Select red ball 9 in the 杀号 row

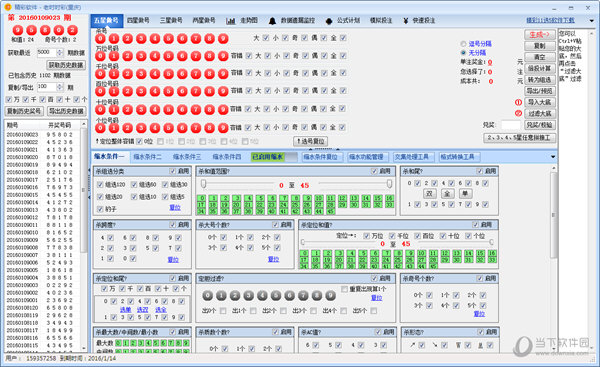[x=223, y=38]
